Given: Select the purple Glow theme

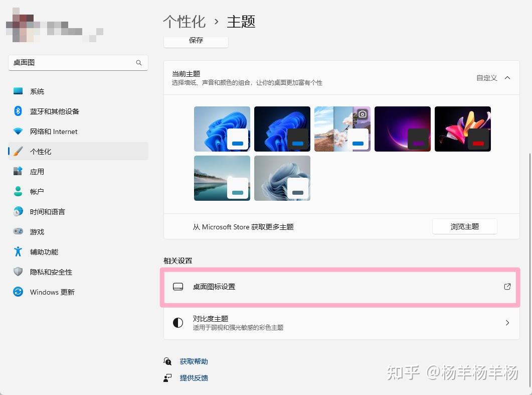Looking at the screenshot, I should coord(403,128).
